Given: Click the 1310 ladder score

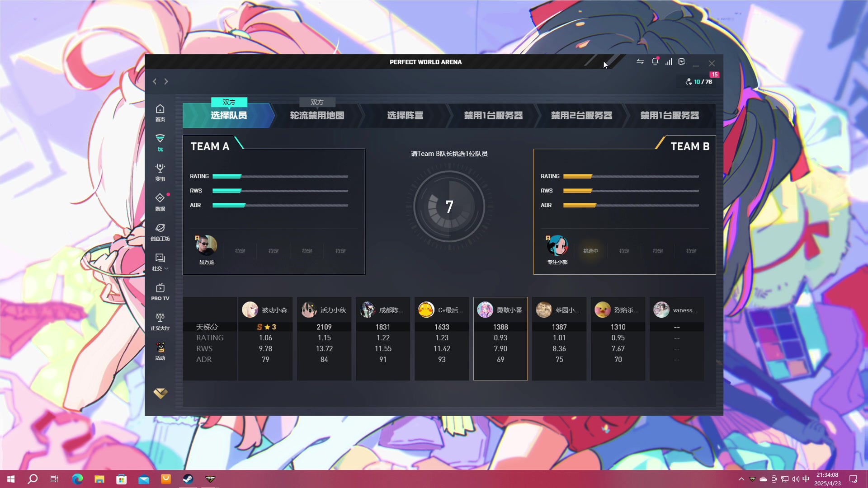Looking at the screenshot, I should click(x=618, y=327).
